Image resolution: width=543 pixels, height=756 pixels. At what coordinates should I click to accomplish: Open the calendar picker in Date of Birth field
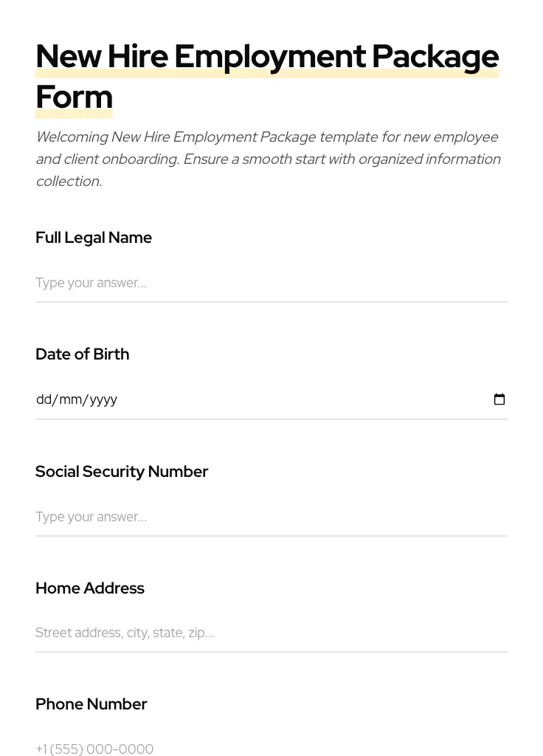pyautogui.click(x=499, y=399)
